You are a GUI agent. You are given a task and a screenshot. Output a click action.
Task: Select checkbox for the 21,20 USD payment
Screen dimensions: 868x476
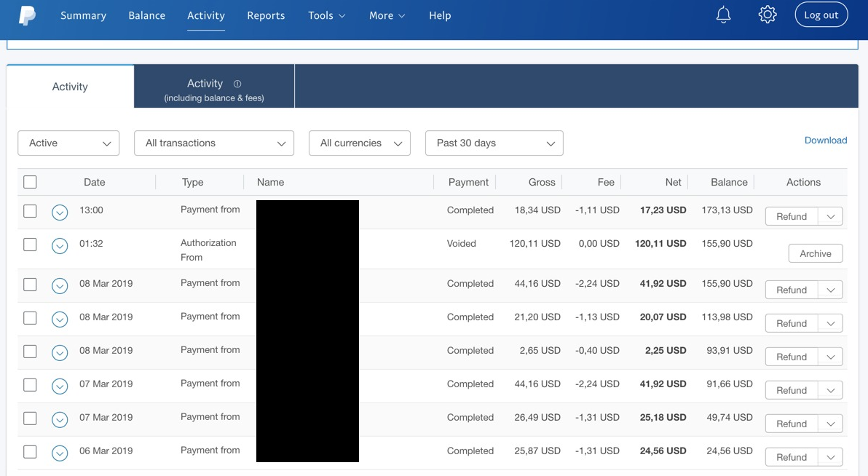30,318
